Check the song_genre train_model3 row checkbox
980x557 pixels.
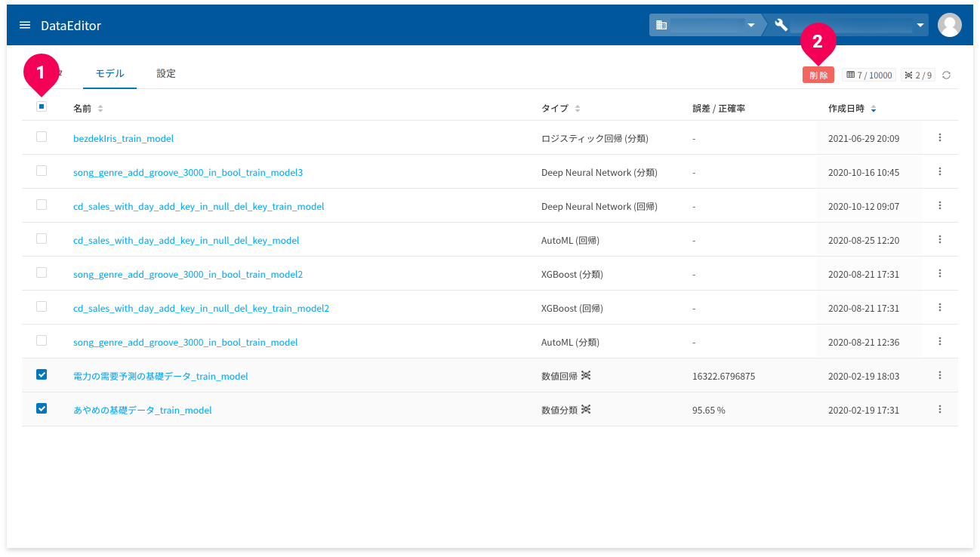pos(42,171)
